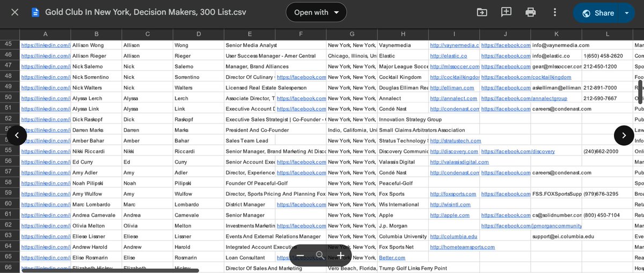Click the 'Senior Media Analyst' cell

(250, 46)
